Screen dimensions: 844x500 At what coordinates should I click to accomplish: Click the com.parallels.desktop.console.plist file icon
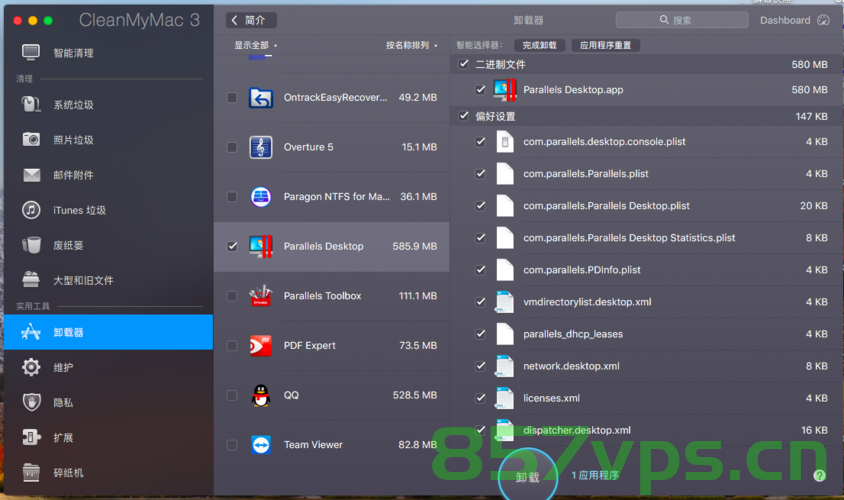pyautogui.click(x=505, y=142)
